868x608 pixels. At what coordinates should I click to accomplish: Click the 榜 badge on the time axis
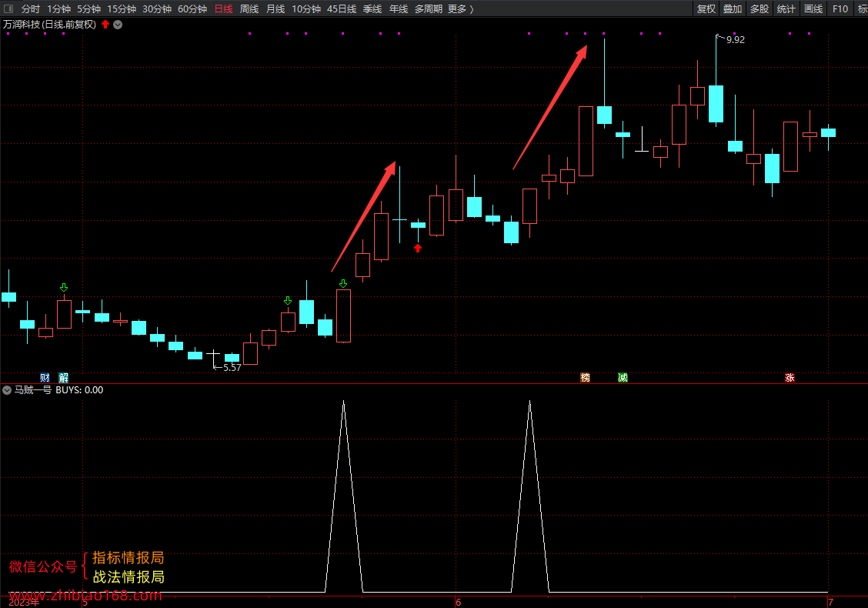point(585,378)
